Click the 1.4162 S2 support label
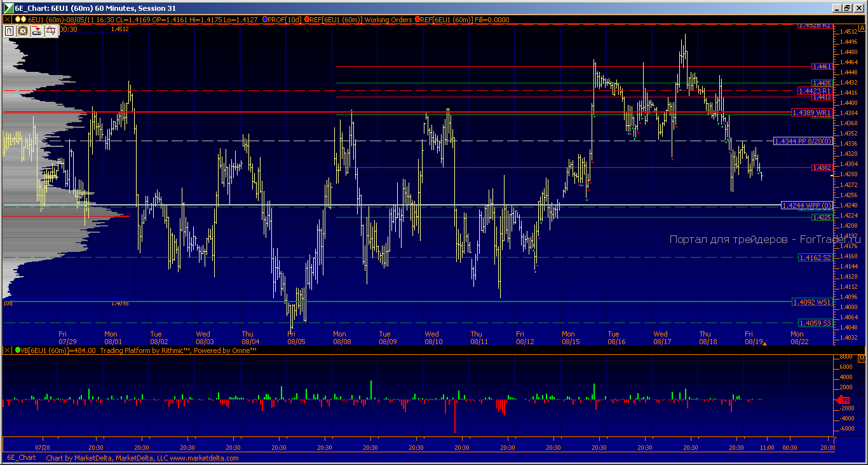 tap(815, 258)
